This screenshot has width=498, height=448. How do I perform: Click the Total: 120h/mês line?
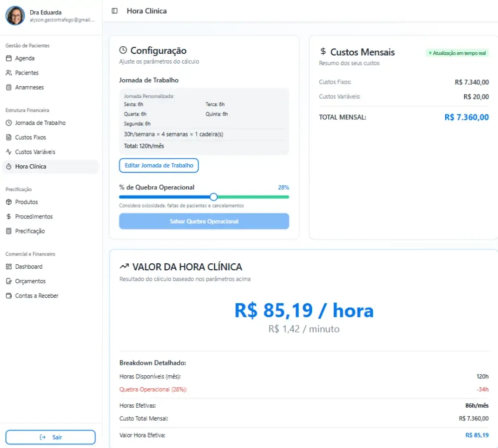(x=144, y=146)
